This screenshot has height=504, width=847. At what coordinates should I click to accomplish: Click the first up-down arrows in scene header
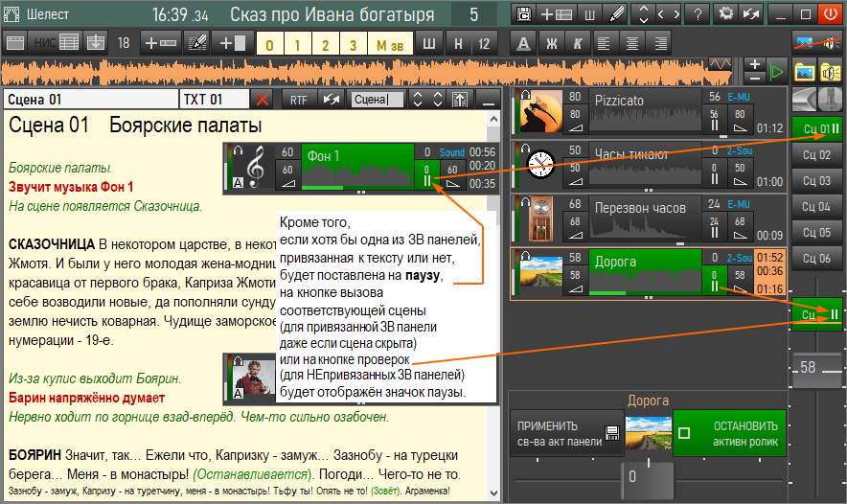pyautogui.click(x=417, y=100)
